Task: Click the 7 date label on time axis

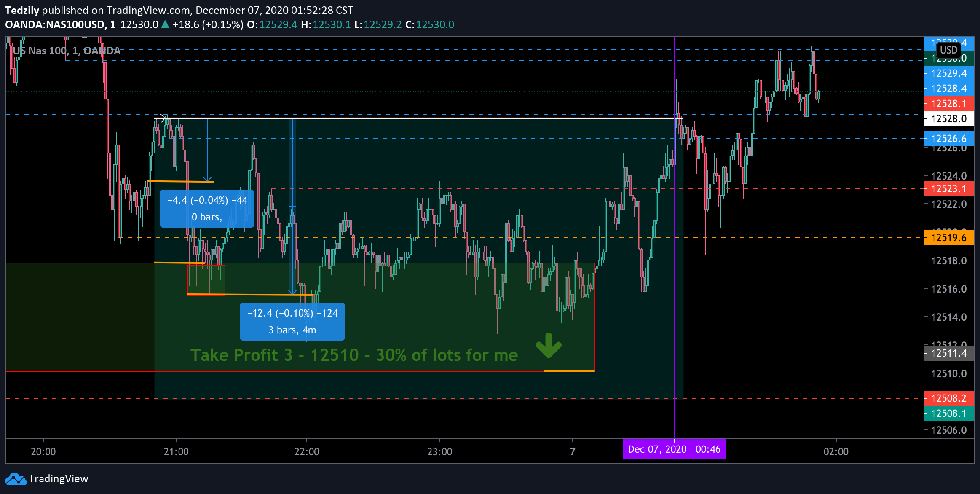Action: tap(573, 452)
